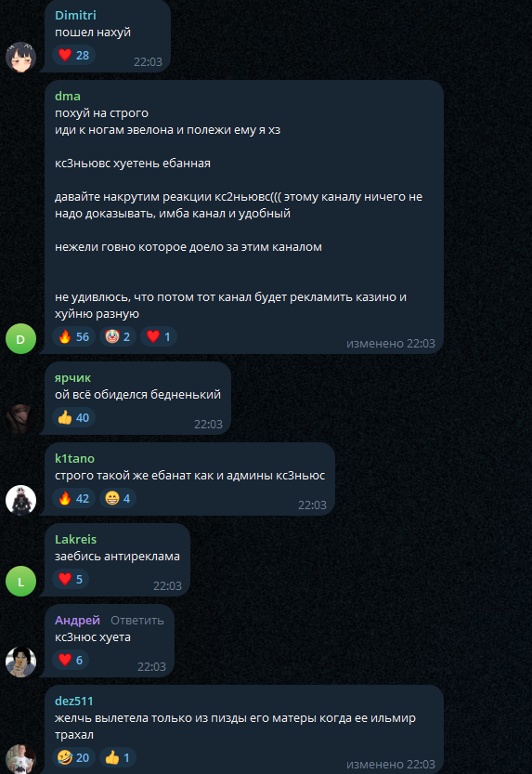Screen dimensions: 532x774
Task: Click the laughing reaction with 20 on dez511's message
Action: (x=73, y=757)
